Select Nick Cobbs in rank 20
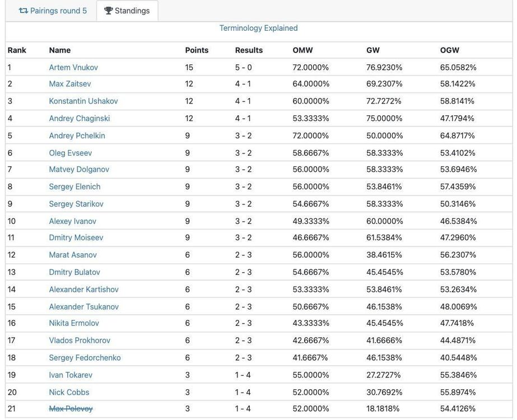Screen dimensions: 517x420 pyautogui.click(x=69, y=392)
